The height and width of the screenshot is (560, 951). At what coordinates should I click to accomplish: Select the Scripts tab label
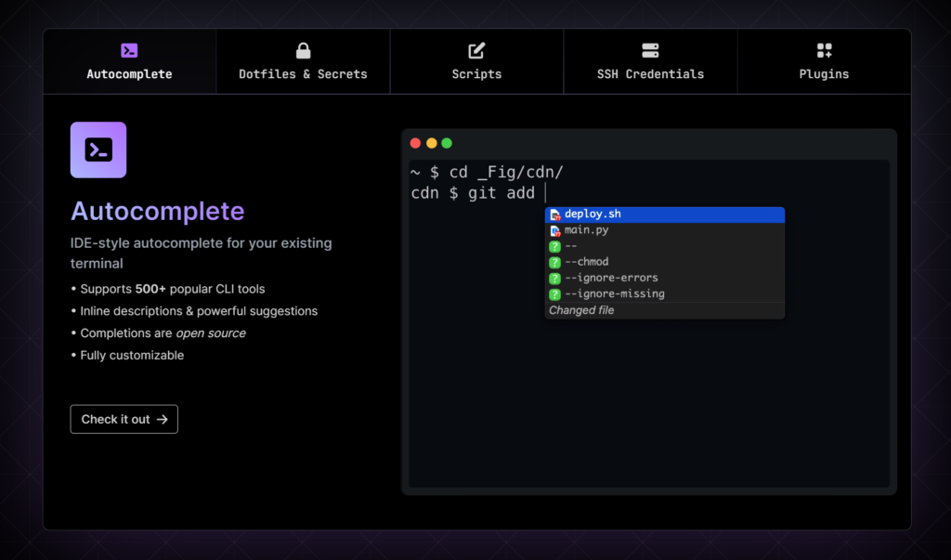476,74
